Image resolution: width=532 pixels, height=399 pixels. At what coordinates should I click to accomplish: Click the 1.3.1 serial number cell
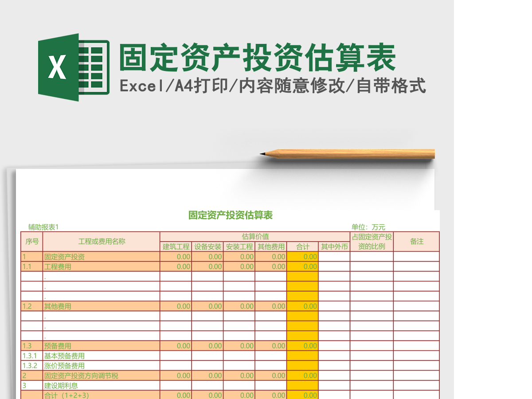[32, 356]
